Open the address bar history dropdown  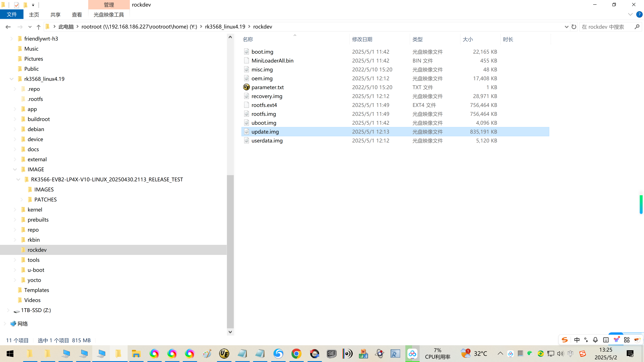point(566,27)
